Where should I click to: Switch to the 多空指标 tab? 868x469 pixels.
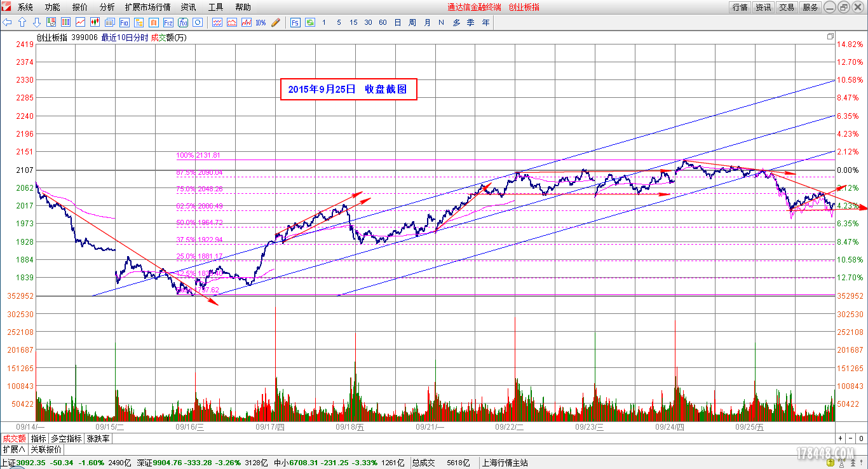point(67,438)
